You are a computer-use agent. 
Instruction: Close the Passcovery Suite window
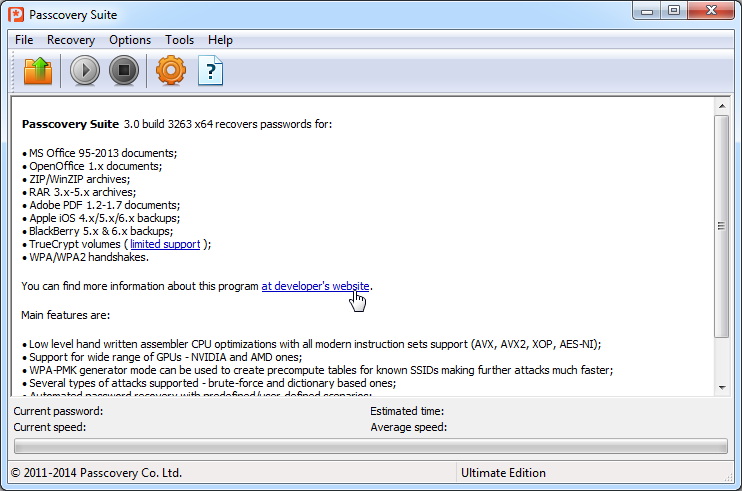coord(711,11)
